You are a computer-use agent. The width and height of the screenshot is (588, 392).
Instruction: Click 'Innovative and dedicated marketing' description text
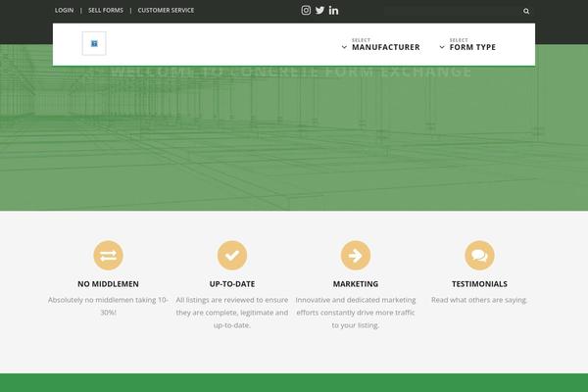356,313
